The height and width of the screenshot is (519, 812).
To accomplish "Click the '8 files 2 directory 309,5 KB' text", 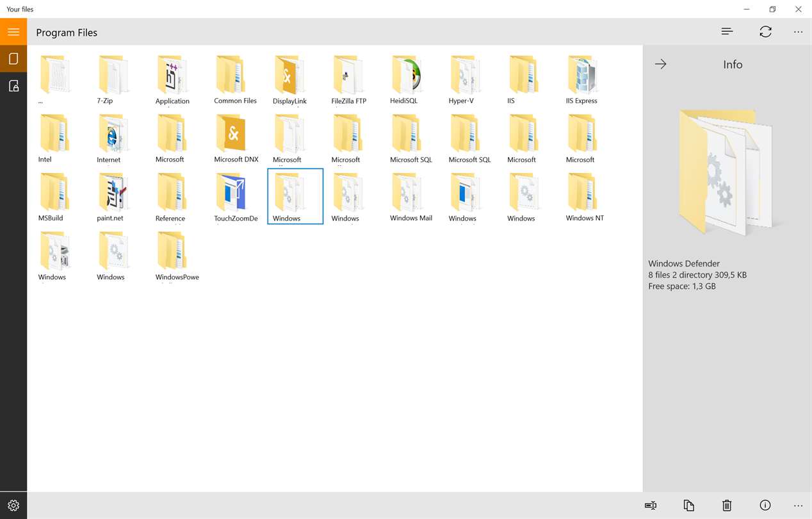I will click(697, 275).
